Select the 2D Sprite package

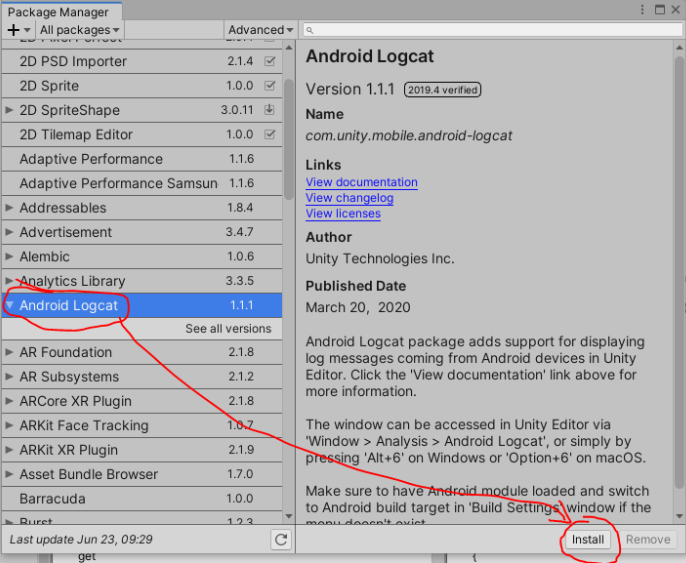tap(142, 86)
